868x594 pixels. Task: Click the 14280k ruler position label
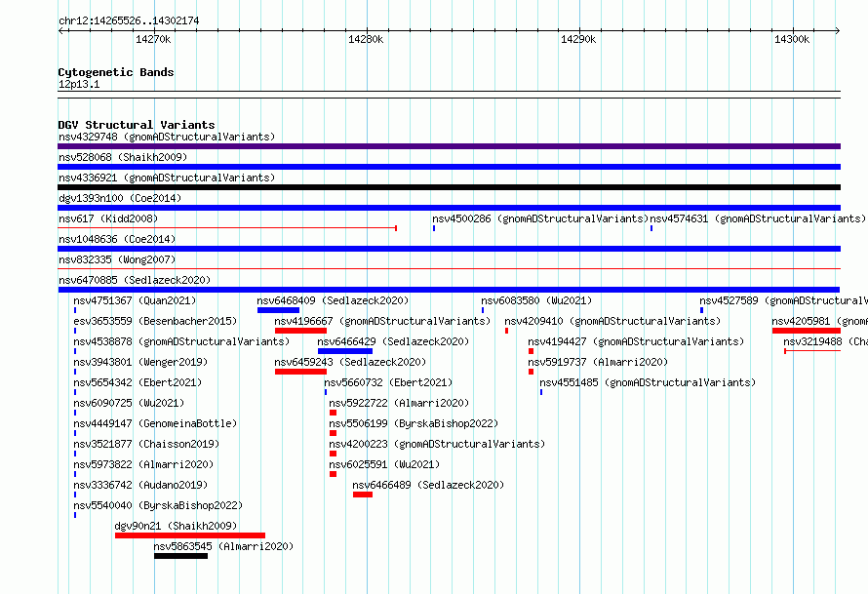366,39
